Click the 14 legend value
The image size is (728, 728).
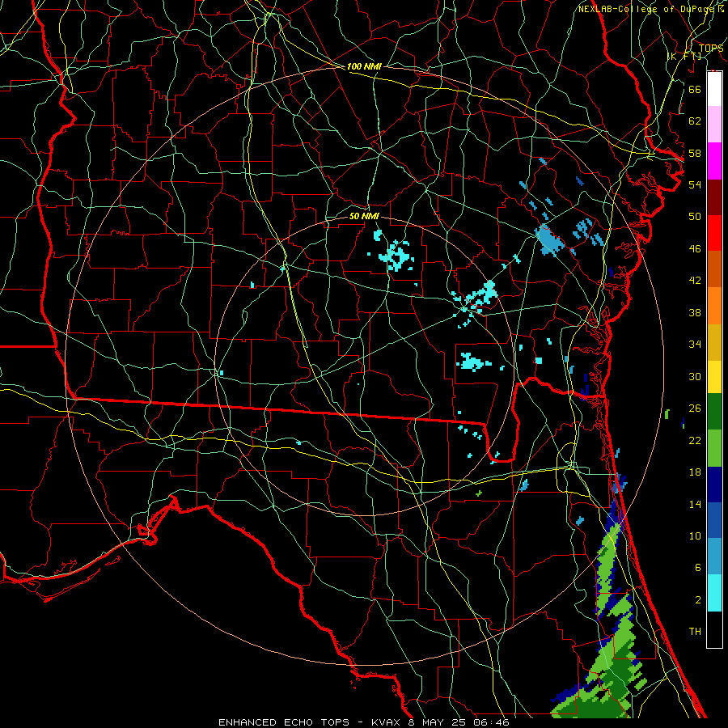click(695, 504)
